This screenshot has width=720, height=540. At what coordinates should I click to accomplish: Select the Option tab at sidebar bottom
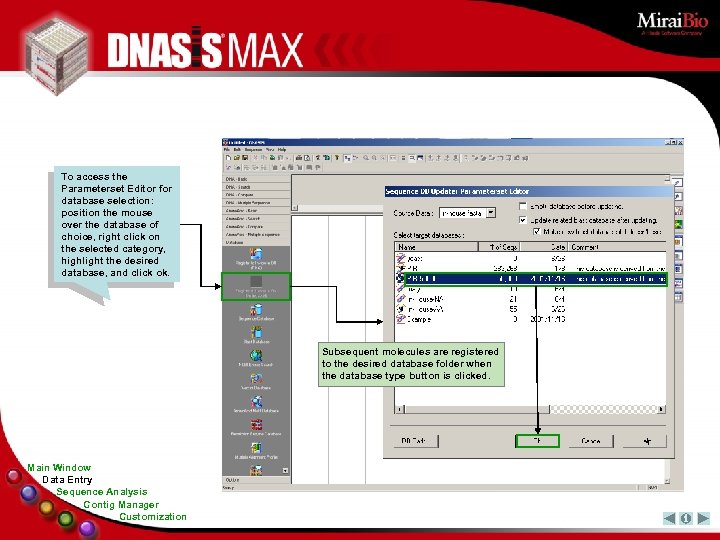pyautogui.click(x=256, y=480)
